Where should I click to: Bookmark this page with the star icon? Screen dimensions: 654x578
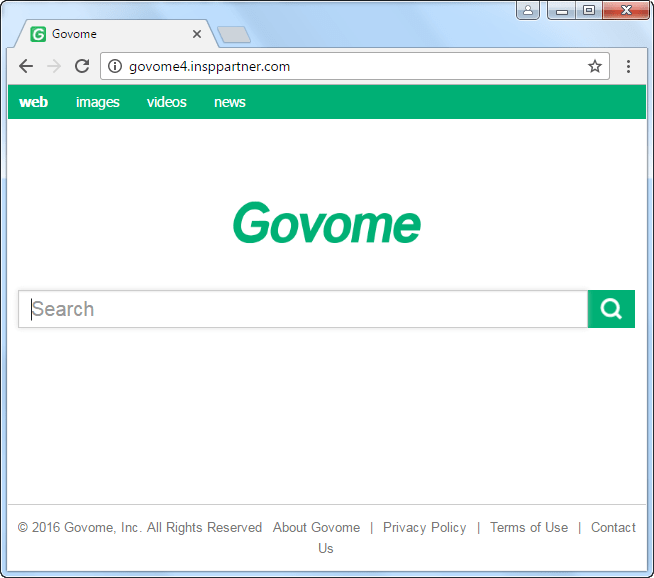point(595,66)
